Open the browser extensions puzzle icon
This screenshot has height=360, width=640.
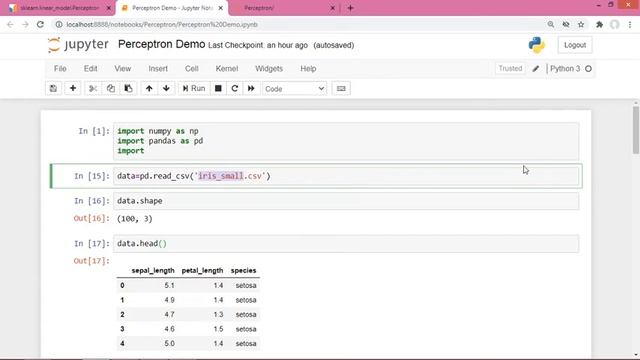coord(599,24)
